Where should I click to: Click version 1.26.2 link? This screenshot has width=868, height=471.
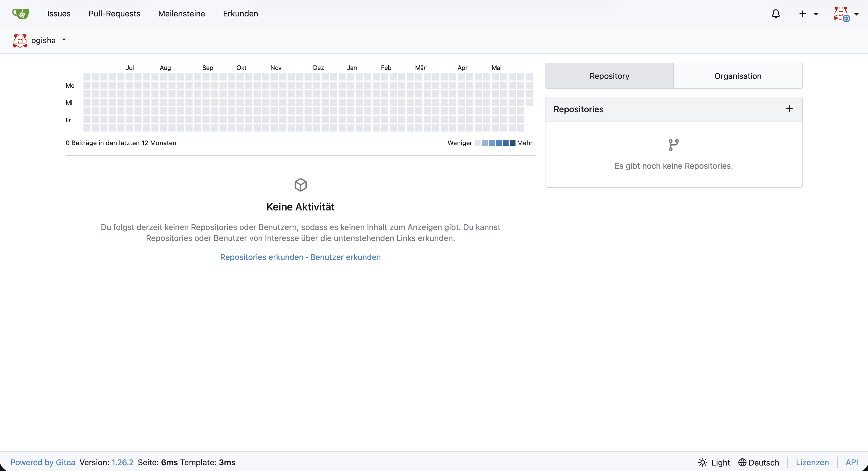pyautogui.click(x=122, y=462)
